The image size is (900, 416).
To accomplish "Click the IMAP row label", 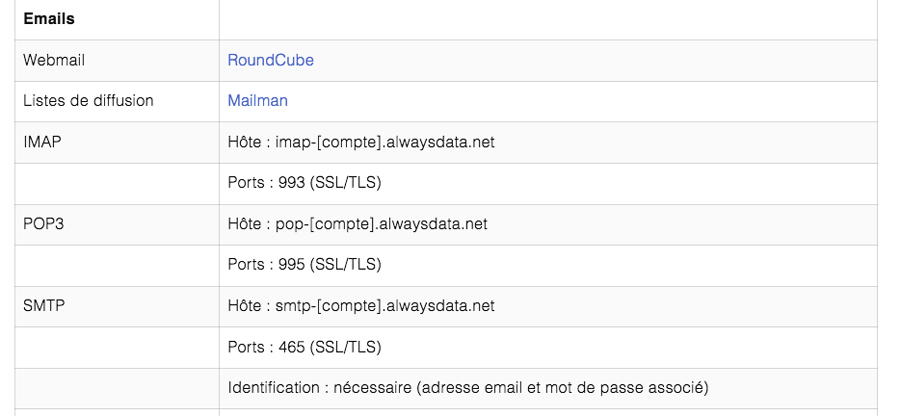I will point(42,142).
